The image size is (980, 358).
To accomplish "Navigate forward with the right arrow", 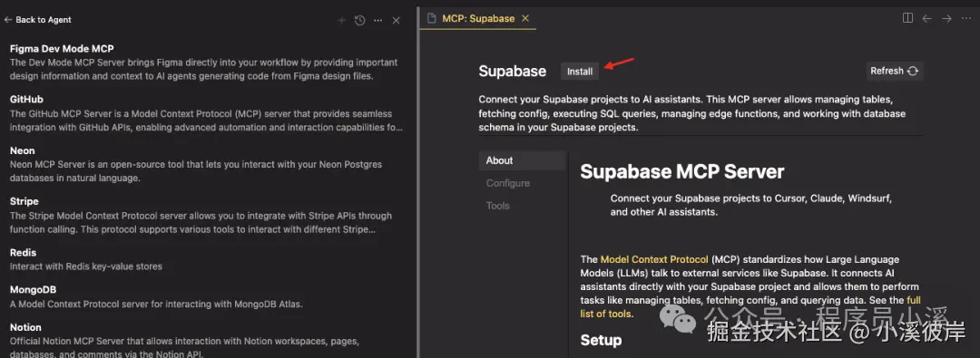I will (946, 18).
